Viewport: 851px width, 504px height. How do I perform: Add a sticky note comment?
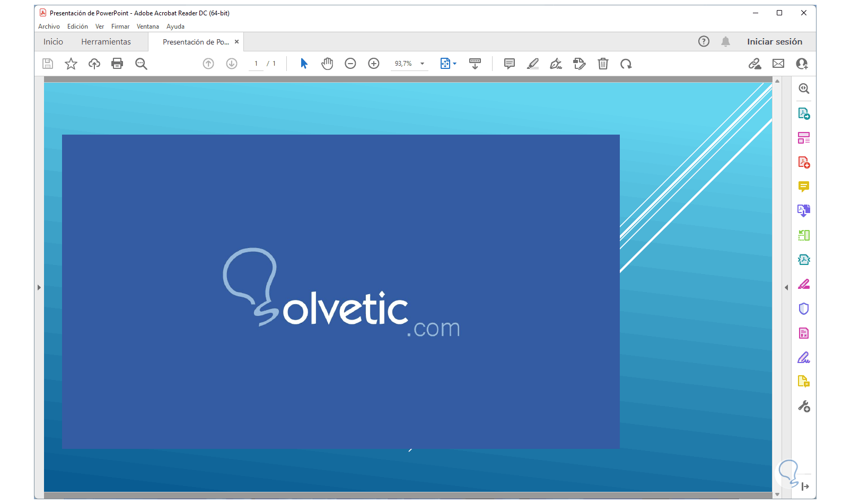point(510,64)
